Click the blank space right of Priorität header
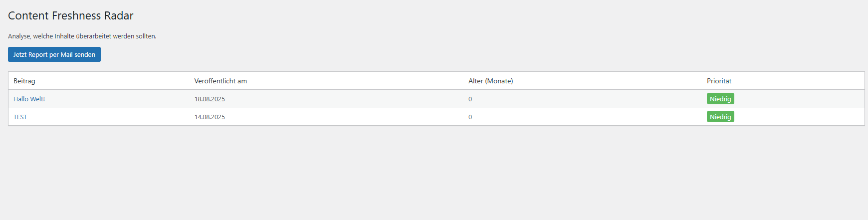 (x=798, y=81)
